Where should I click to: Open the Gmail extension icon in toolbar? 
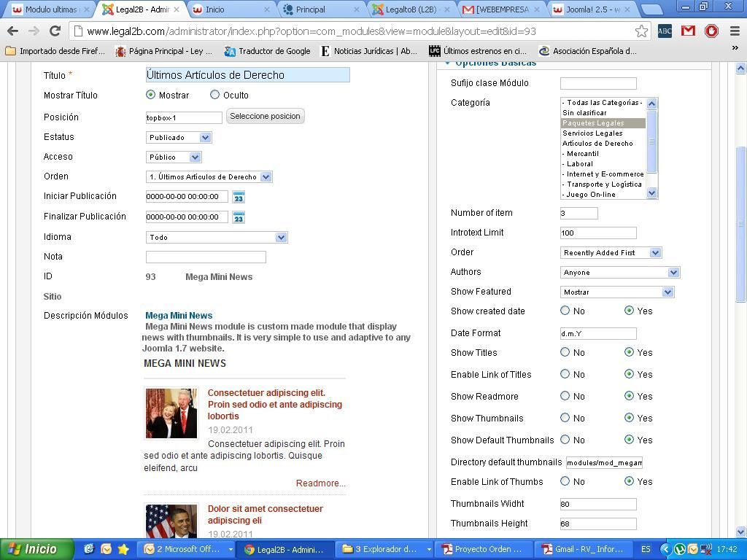click(688, 31)
